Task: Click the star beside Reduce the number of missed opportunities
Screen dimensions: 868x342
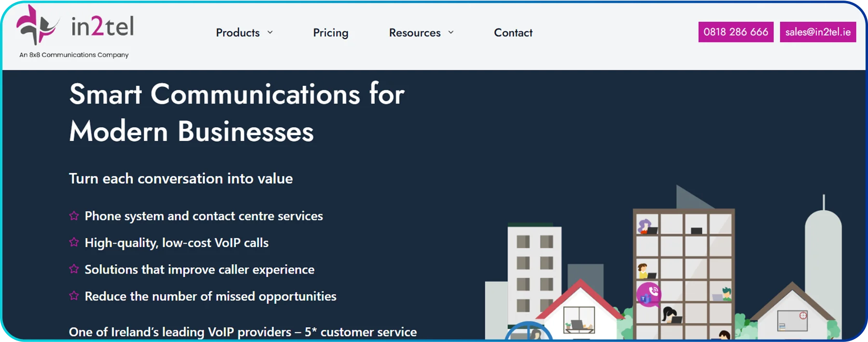Action: (x=74, y=295)
